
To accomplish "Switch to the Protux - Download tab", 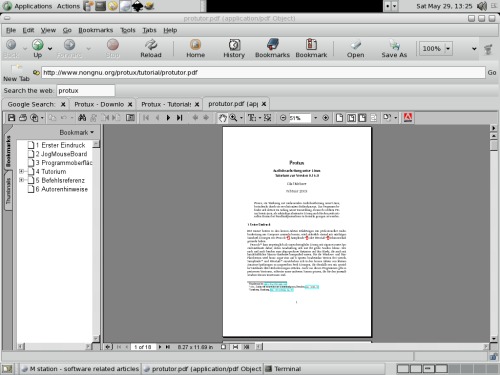I will tap(99, 104).
